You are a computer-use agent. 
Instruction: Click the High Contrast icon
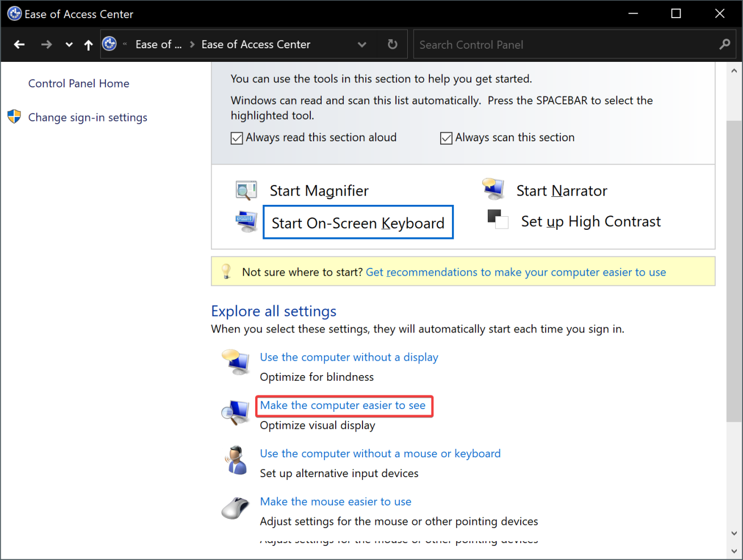tap(497, 220)
